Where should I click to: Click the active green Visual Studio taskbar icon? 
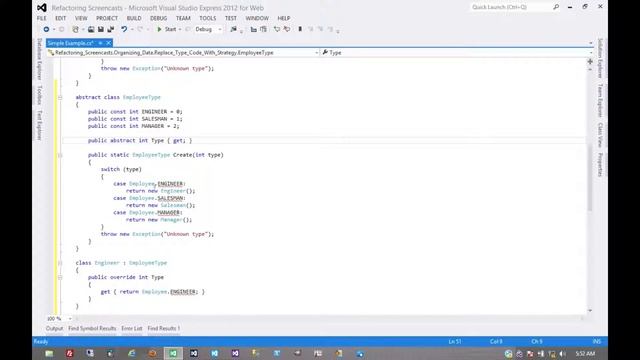coord(173,353)
